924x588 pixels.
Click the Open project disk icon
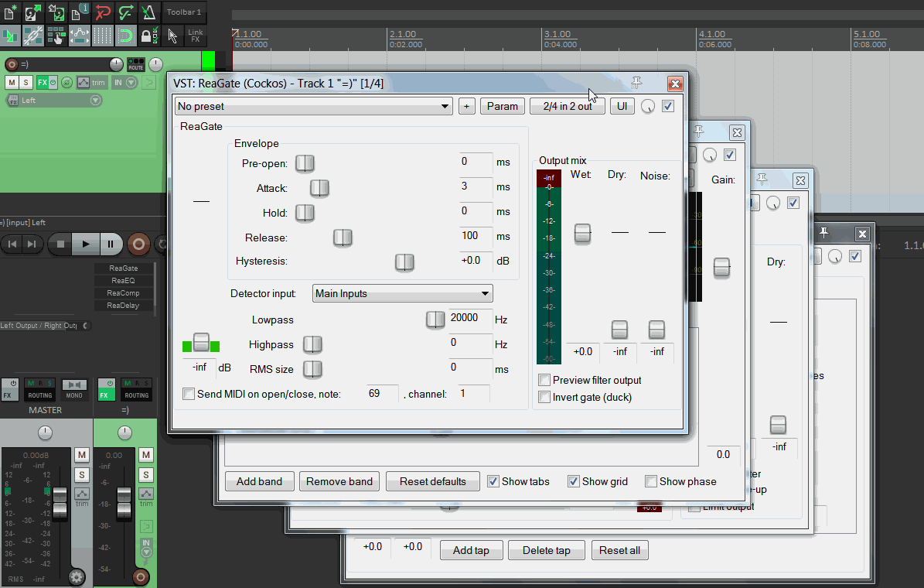point(33,12)
